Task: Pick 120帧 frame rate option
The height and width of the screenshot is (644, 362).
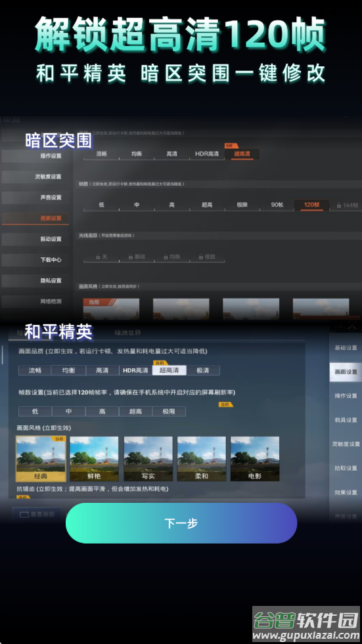Action: (312, 205)
